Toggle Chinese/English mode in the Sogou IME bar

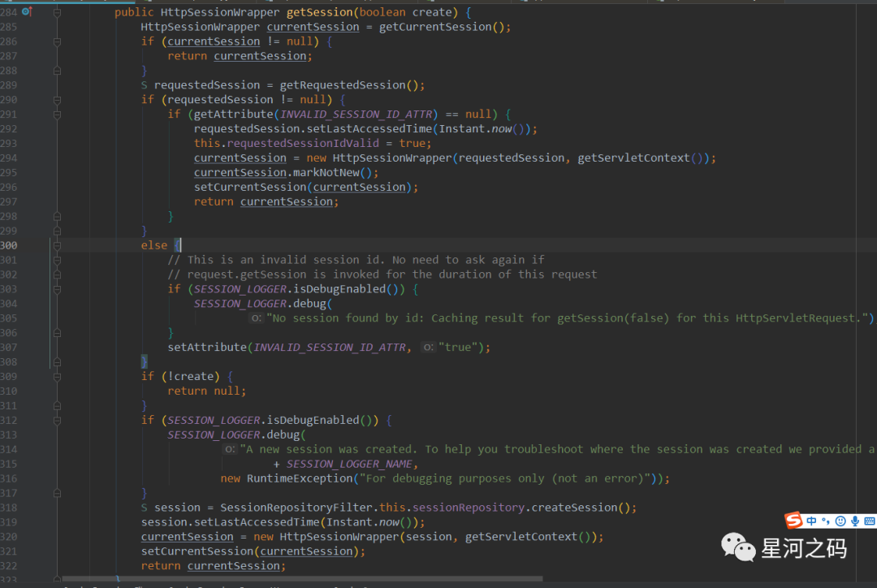[x=811, y=521]
